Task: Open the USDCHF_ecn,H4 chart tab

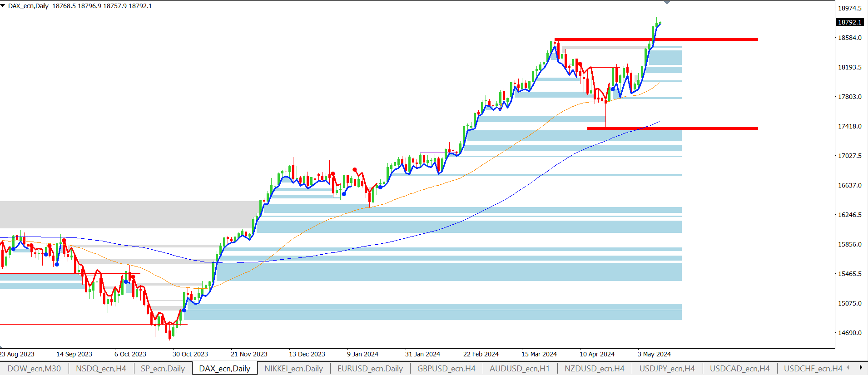Action: (813, 369)
